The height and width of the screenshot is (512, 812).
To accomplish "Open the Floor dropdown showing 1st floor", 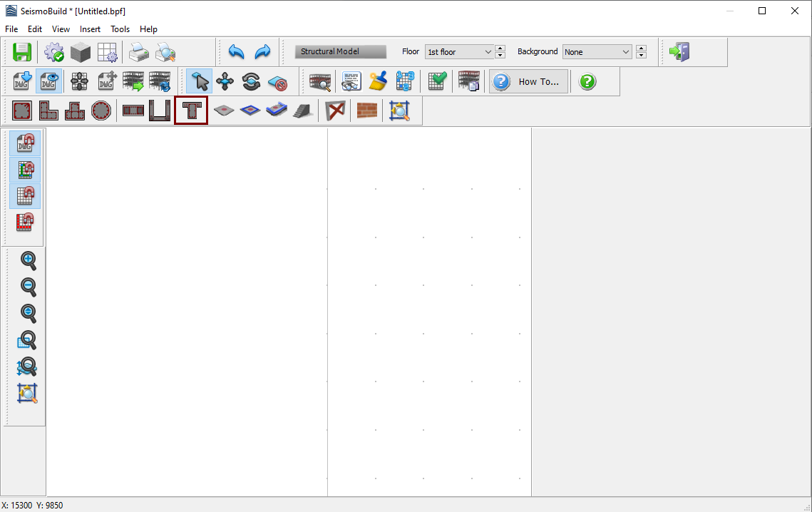I will coord(459,52).
